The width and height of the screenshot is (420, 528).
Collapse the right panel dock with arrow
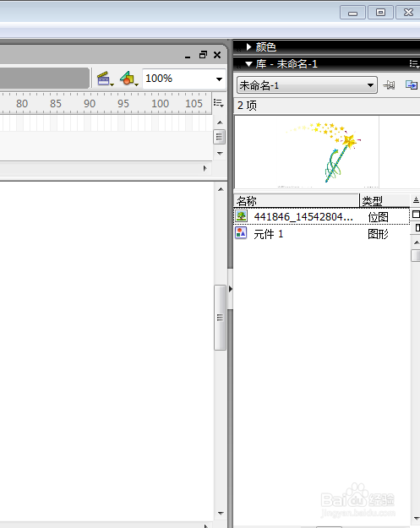tap(231, 289)
